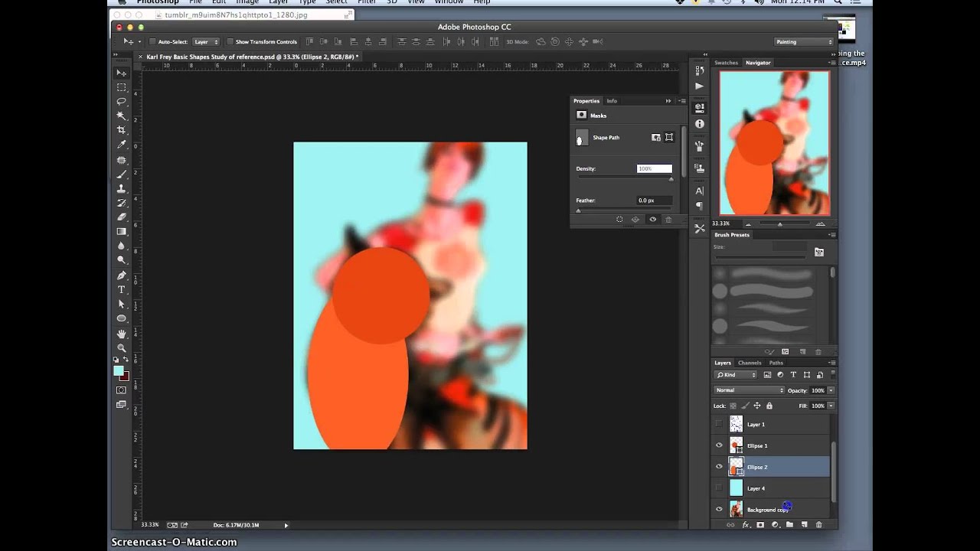
Task: Select the Move tool in toolbar
Action: 121,73
